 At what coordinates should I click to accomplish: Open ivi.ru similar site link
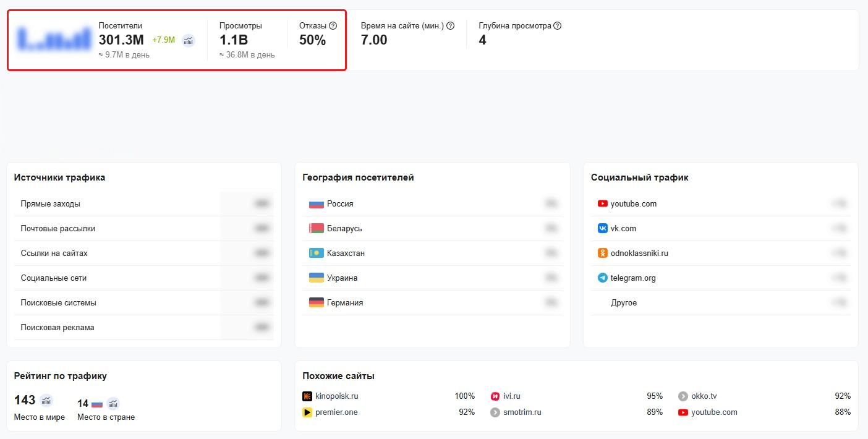(512, 396)
